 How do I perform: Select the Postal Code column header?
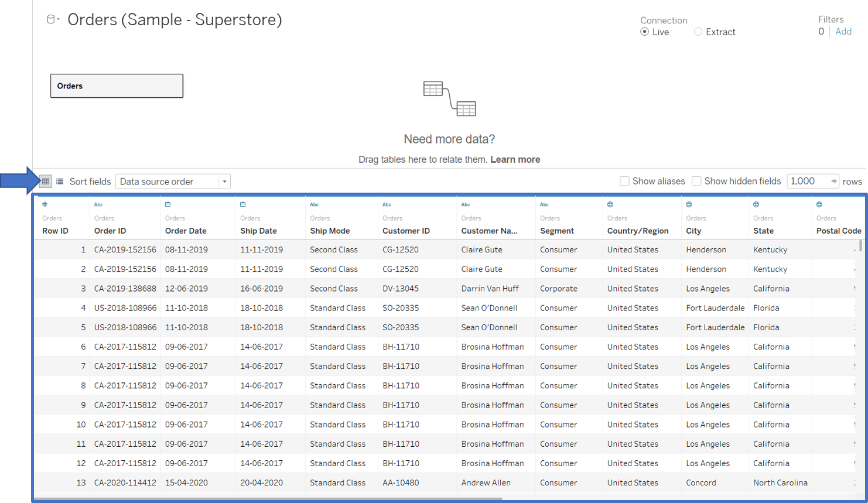coord(839,231)
